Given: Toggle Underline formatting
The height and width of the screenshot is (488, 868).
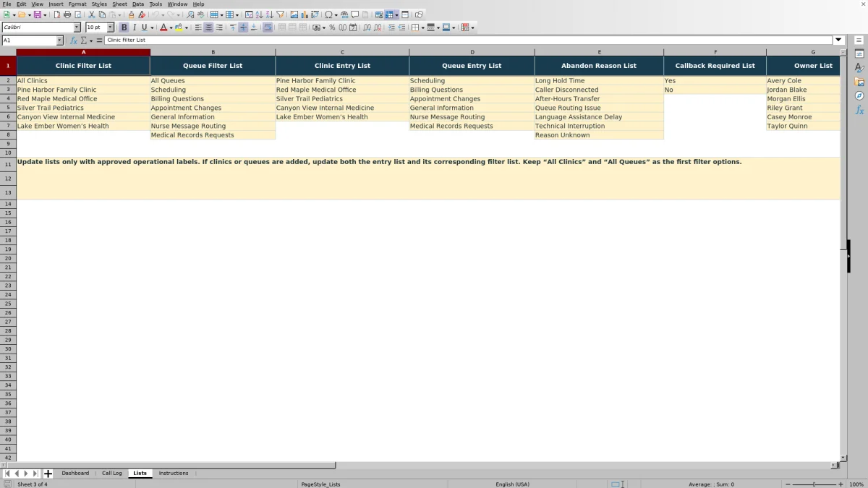Looking at the screenshot, I should pos(144,27).
